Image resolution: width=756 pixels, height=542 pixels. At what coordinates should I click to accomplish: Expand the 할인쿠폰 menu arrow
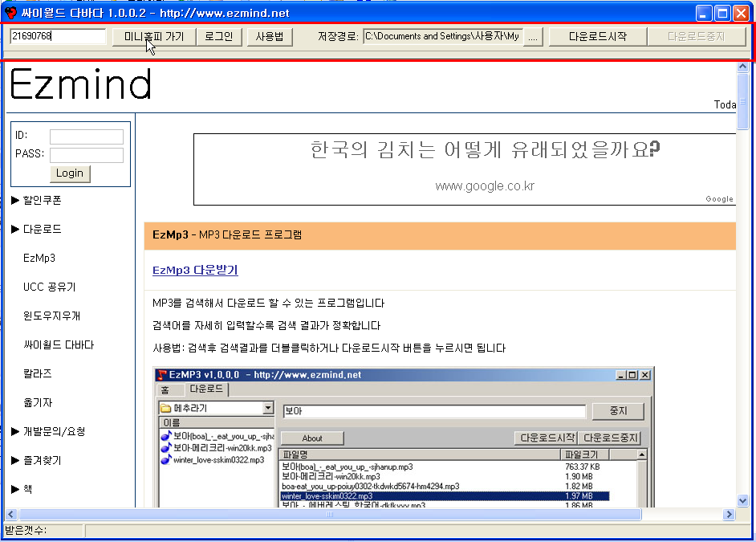point(15,200)
